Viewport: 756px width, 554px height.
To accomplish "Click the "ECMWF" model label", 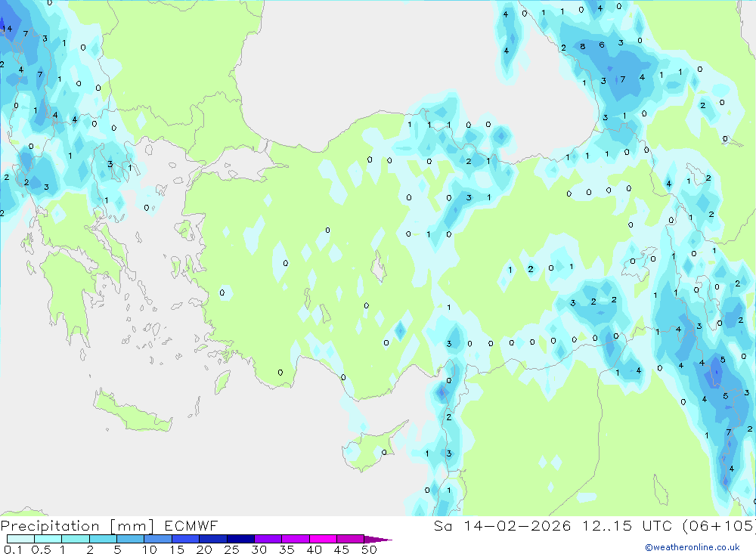I will [x=191, y=526].
